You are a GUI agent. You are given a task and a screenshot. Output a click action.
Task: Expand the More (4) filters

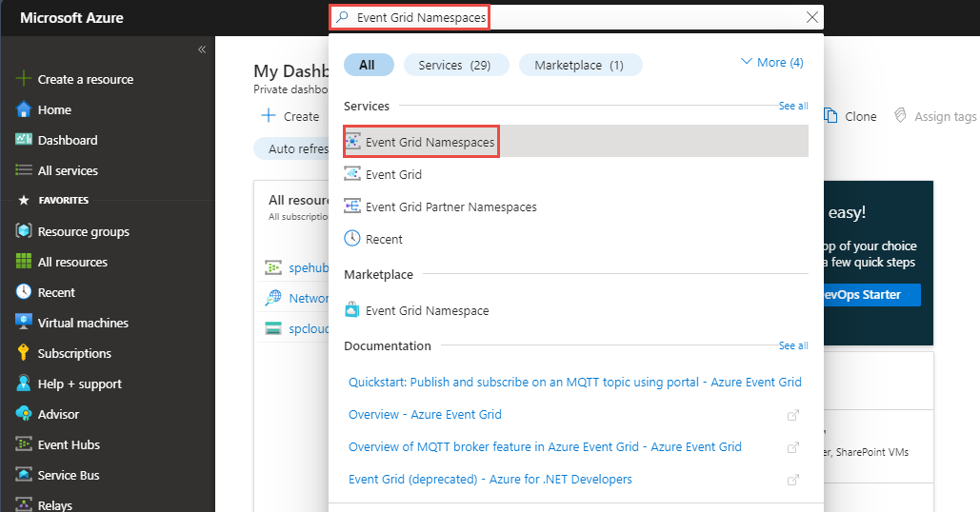771,63
